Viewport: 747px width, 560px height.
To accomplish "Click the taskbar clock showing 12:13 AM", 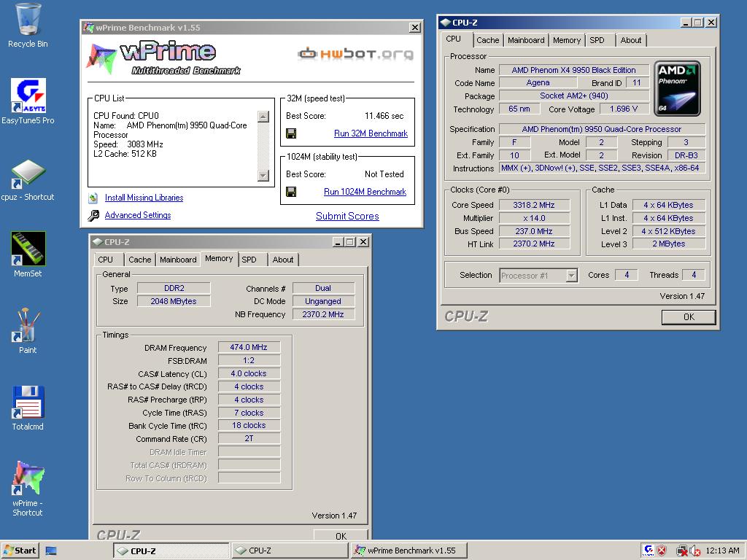I will click(x=722, y=551).
